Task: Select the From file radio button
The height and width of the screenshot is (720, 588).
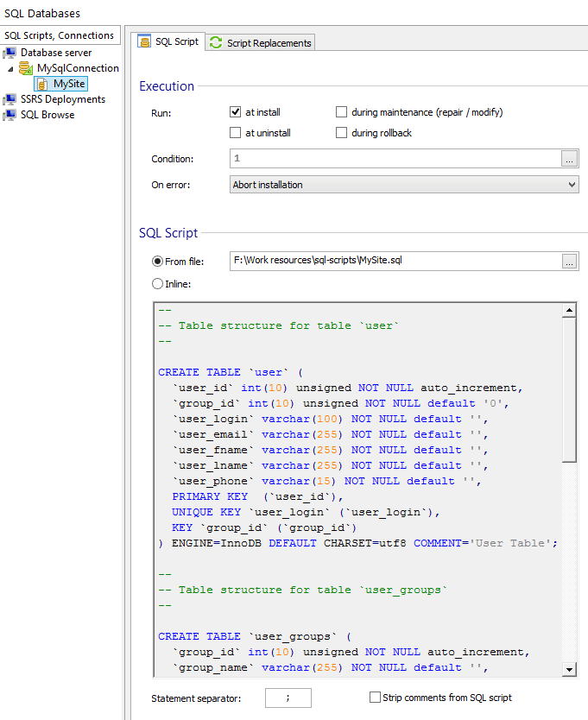Action: click(x=157, y=262)
